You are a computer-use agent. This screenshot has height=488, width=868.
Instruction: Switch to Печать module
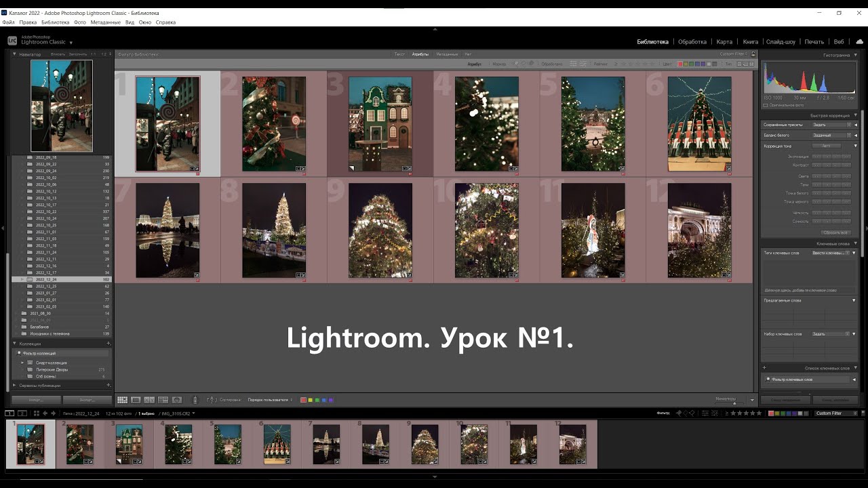tap(814, 41)
